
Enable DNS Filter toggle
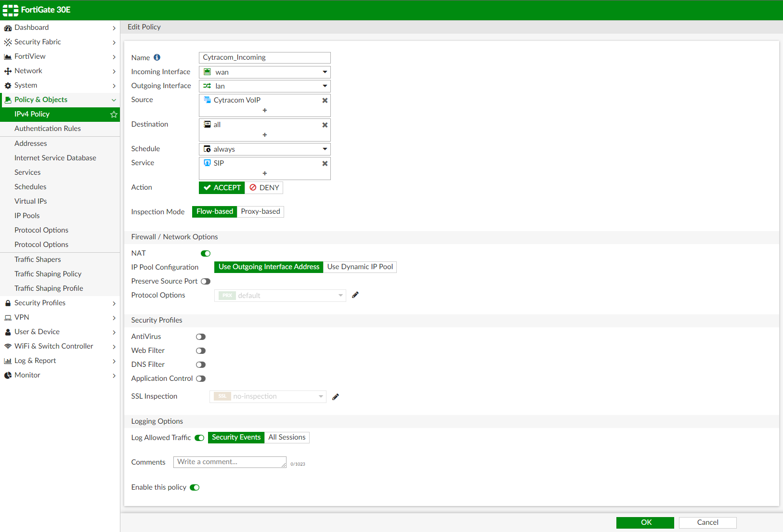[x=201, y=364]
